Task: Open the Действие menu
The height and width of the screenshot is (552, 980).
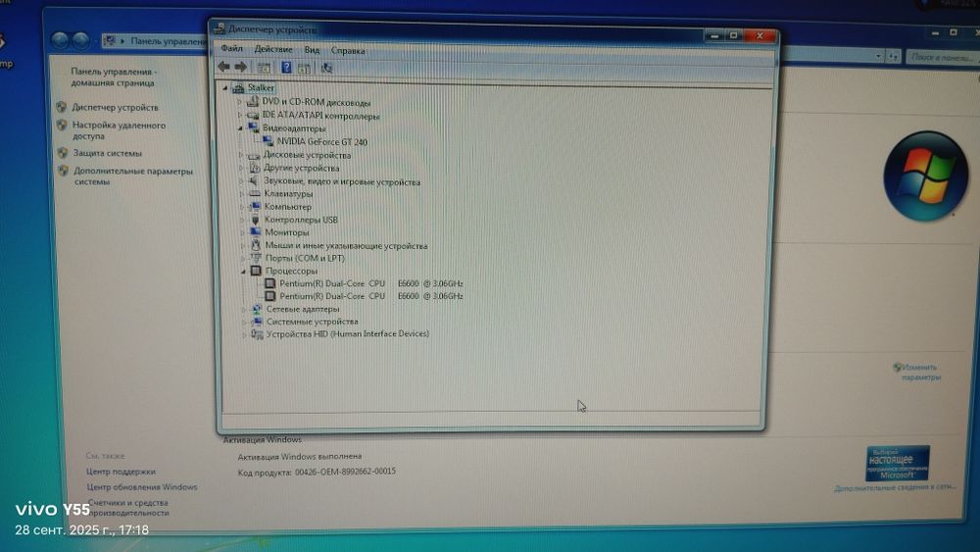Action: [273, 49]
